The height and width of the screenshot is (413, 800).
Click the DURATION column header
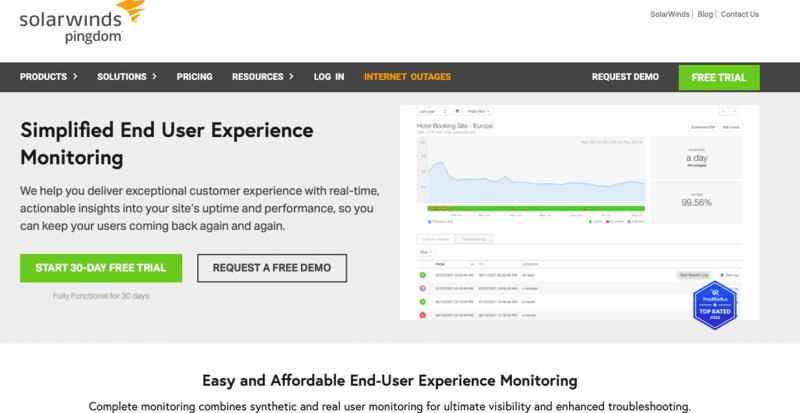[530, 264]
